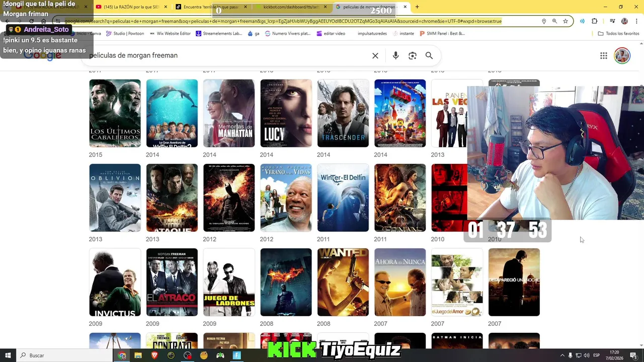Open the Dark Knight Rises 2012 poster
This screenshot has width=644, height=362.
(x=229, y=198)
